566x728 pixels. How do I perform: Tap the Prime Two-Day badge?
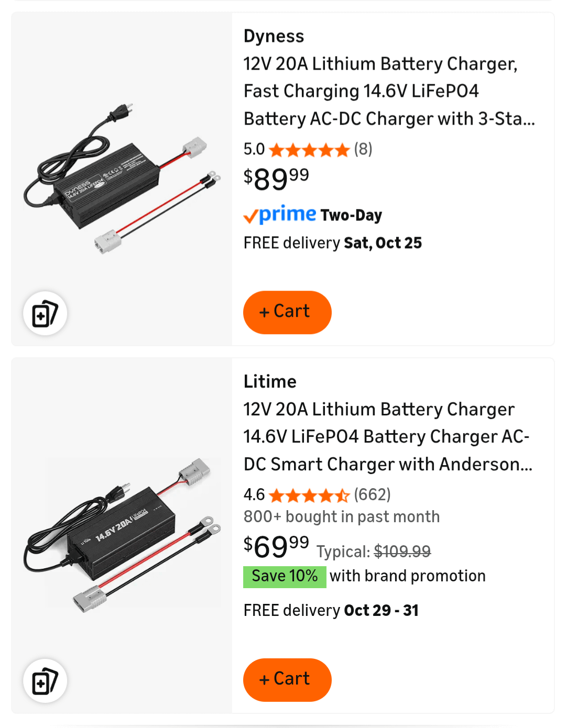click(x=313, y=215)
